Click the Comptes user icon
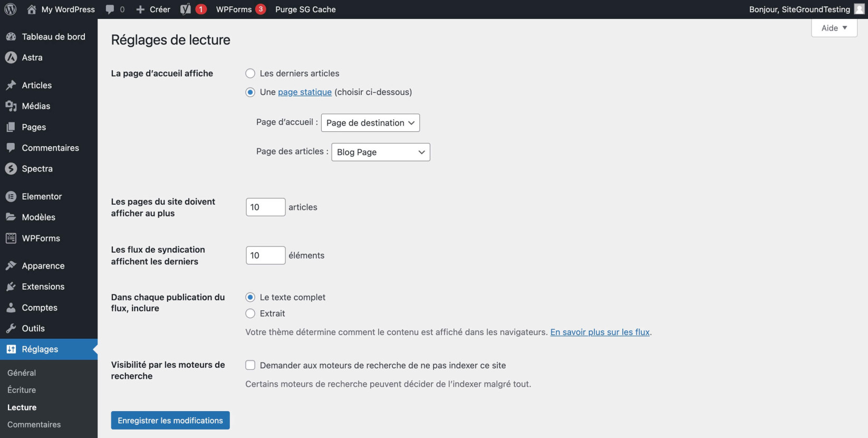The width and height of the screenshot is (868, 438). (x=11, y=308)
